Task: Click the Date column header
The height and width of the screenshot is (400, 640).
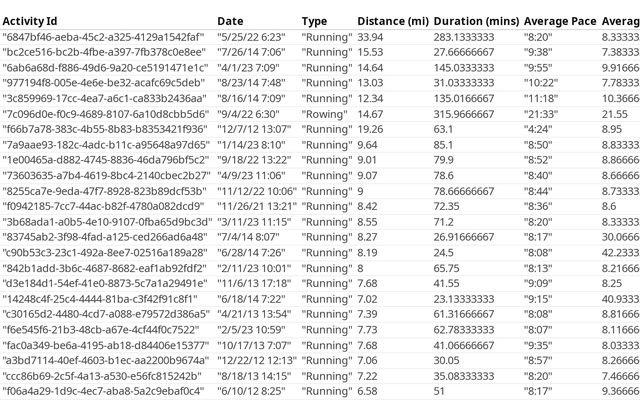Action: (x=230, y=21)
